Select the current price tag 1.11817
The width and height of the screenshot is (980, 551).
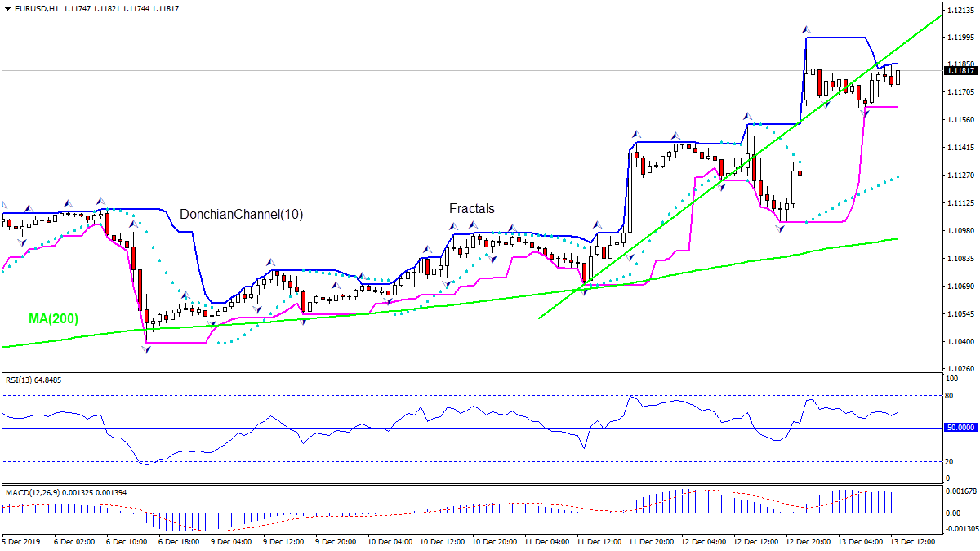tap(959, 71)
